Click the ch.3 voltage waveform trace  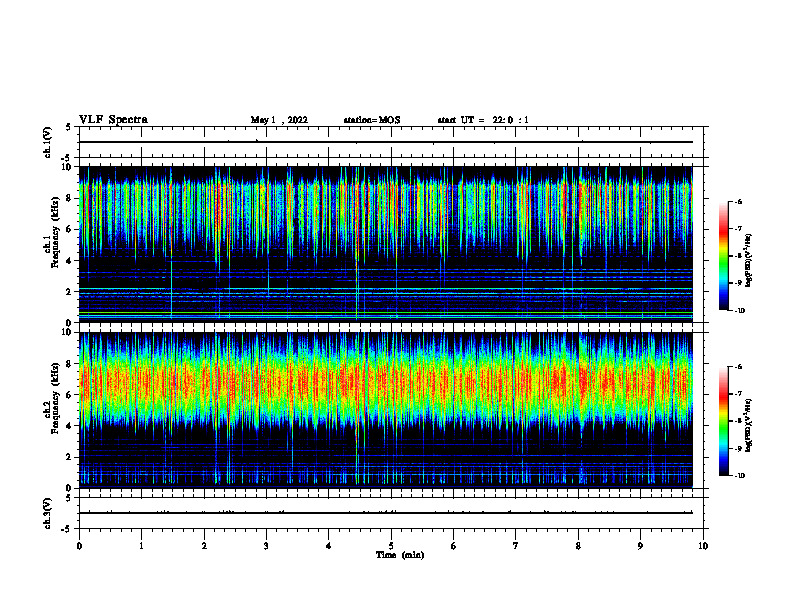(385, 513)
